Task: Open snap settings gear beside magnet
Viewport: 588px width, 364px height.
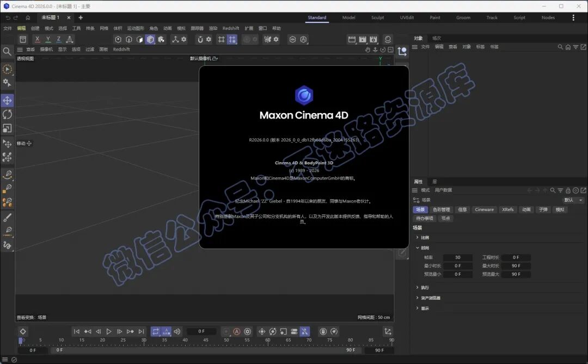Action: coord(209,39)
